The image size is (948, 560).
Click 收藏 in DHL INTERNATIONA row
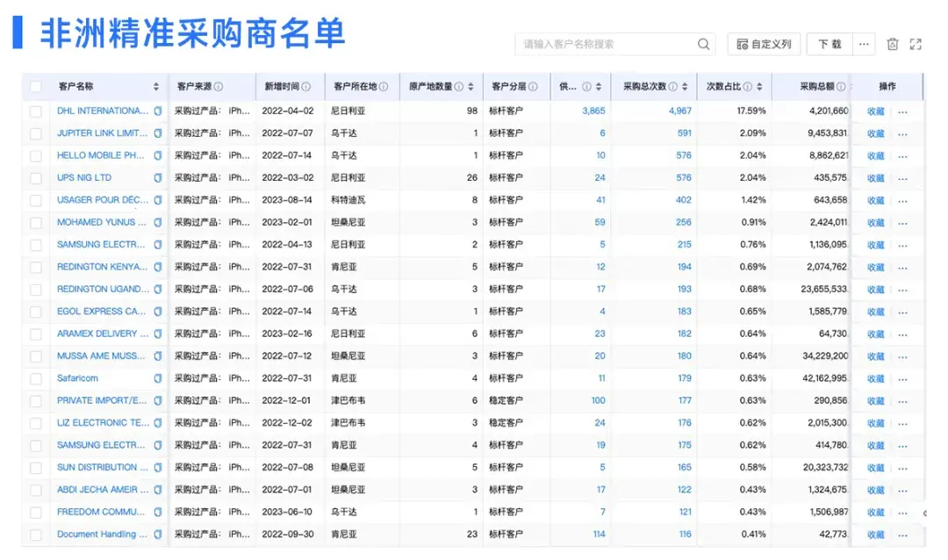(875, 111)
